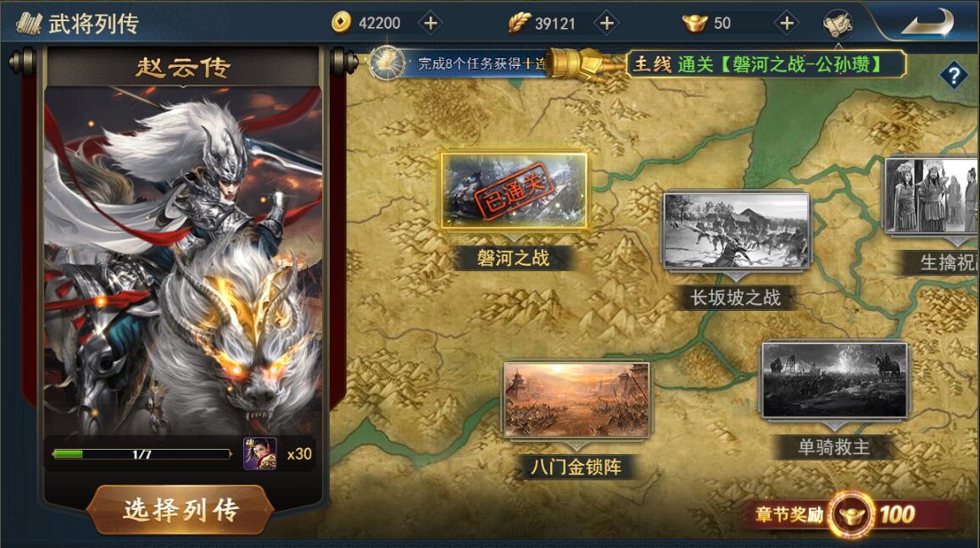Select the 长坂坡之战 stage thumbnail

coord(736,230)
